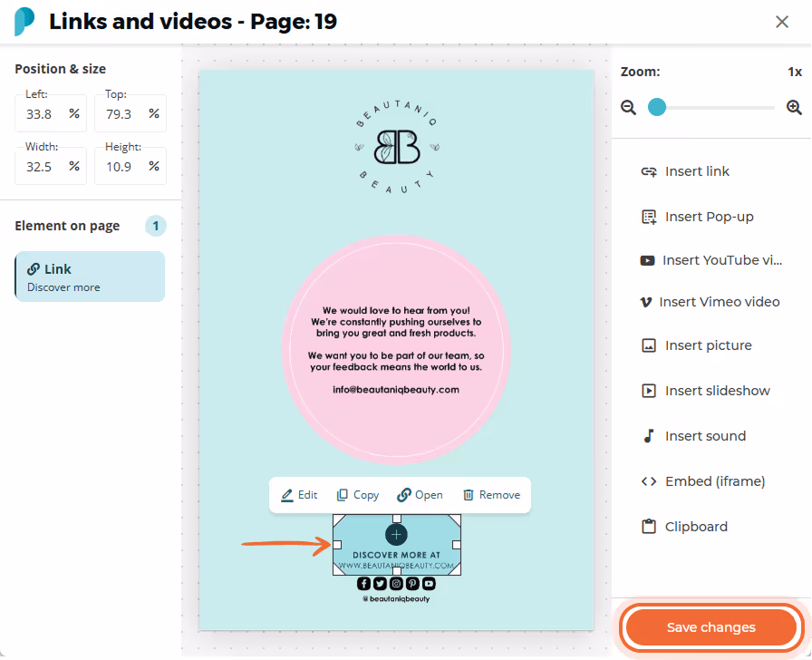Click the @beautaniqbeauty handle text
Viewport: 812px width, 660px height.
coord(396,599)
